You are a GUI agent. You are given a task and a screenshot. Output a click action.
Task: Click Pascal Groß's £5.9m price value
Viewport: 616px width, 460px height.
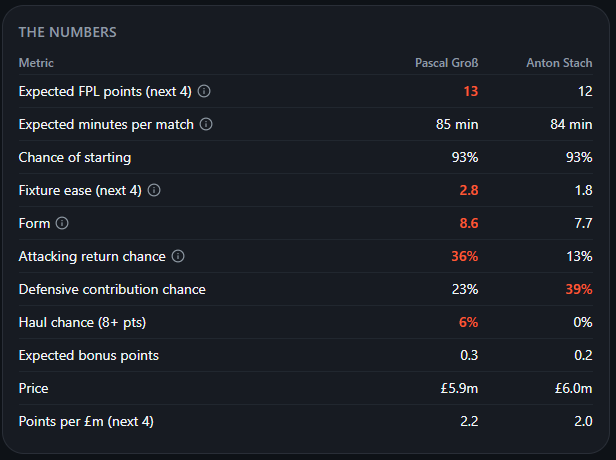pyautogui.click(x=459, y=388)
